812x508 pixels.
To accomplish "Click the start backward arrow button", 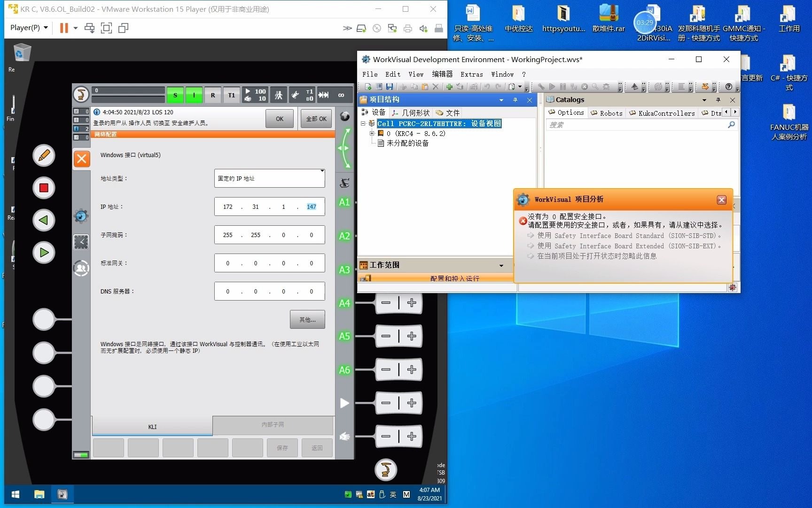I will (44, 220).
